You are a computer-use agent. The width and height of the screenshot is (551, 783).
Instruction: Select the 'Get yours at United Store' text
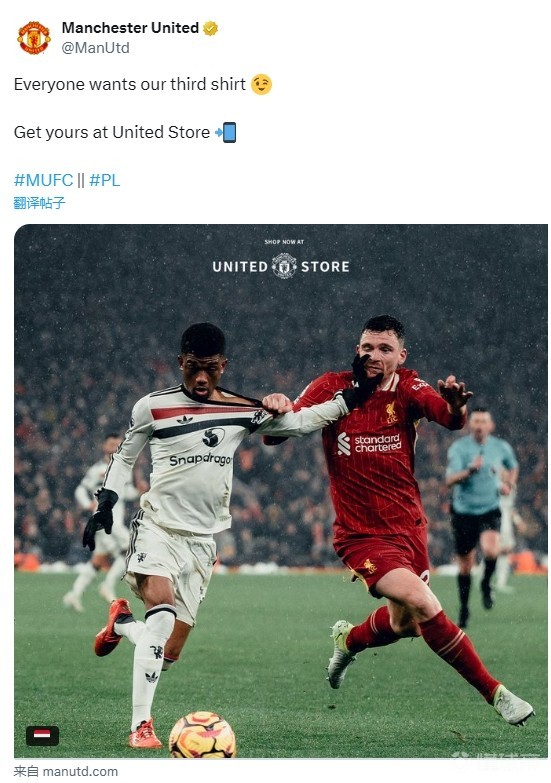(112, 132)
